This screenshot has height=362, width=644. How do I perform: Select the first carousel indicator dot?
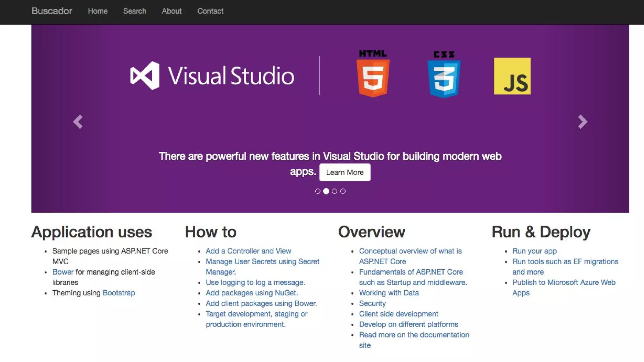(318, 191)
